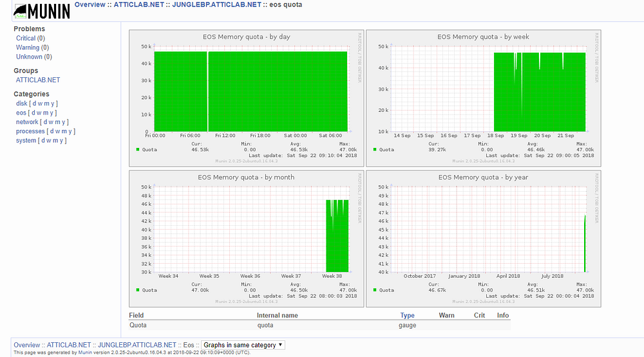Open the EOS Memory quota by month graph

[247, 239]
